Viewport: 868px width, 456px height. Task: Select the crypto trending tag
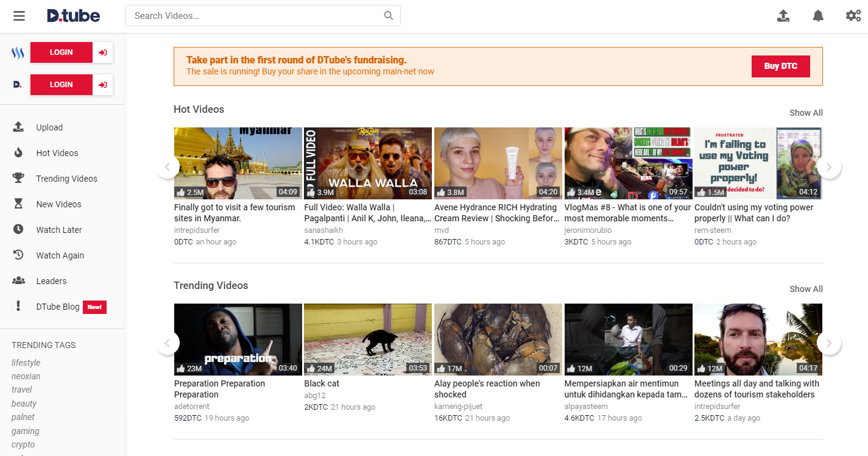click(x=23, y=444)
